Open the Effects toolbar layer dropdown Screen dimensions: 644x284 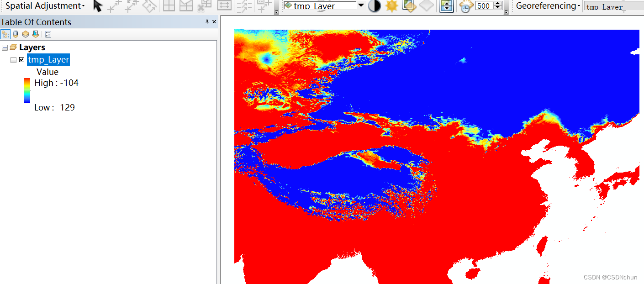pos(360,5)
